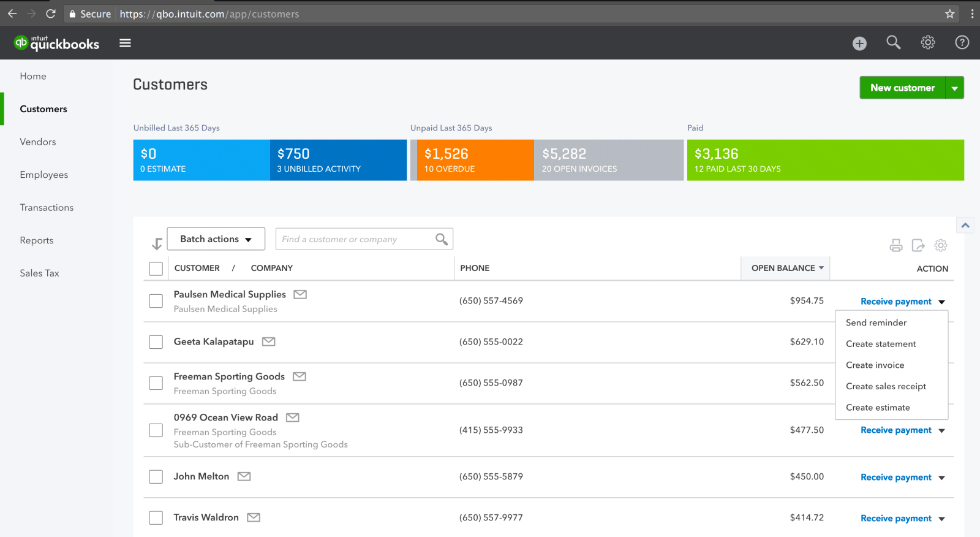This screenshot has height=537, width=980.
Task: Open the browser three-dot menu
Action: [972, 13]
